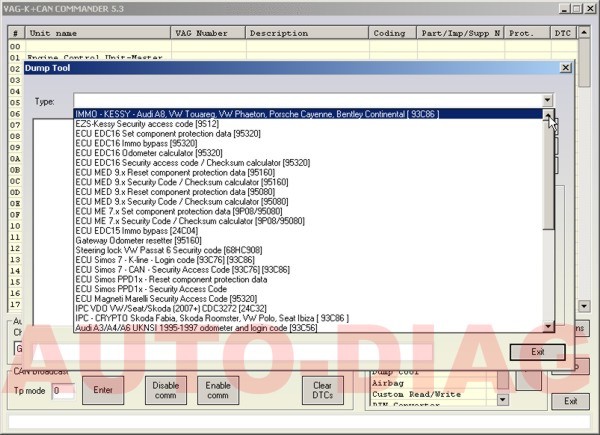Click the Enter button in CAN broadcast
Image resolution: width=600 pixels, height=435 pixels.
(103, 390)
